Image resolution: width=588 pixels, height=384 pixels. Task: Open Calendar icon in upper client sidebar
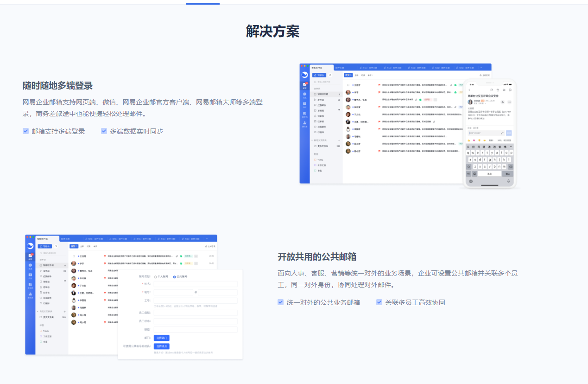point(304,104)
